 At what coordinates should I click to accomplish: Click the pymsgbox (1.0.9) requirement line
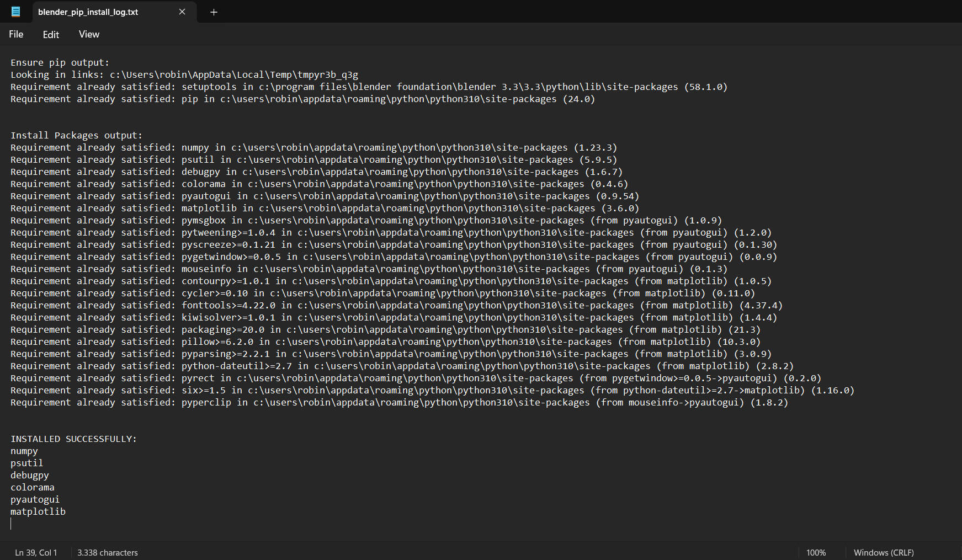click(x=366, y=220)
